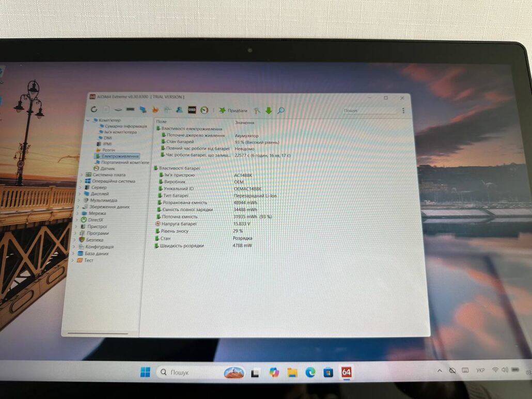The image size is (532, 399).
Task: Open the CPUID panel toolbar icon
Action: pos(167,110)
